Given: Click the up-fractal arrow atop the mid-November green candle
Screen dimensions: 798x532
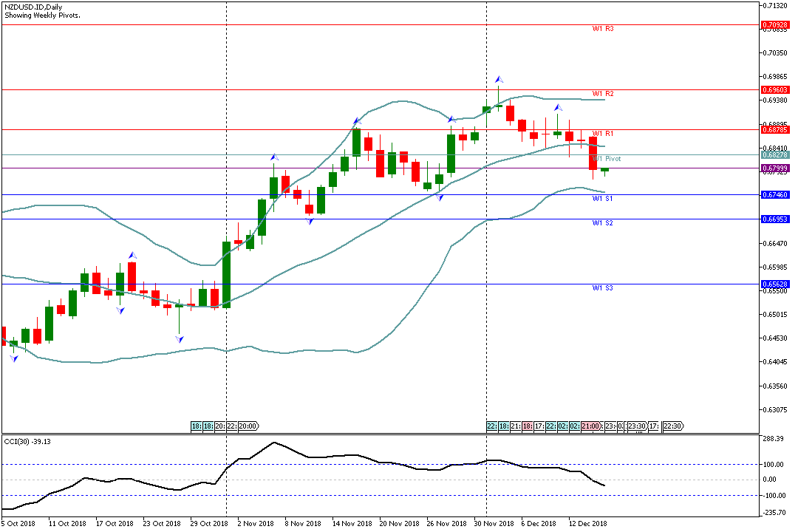Looking at the screenshot, I should tap(357, 120).
